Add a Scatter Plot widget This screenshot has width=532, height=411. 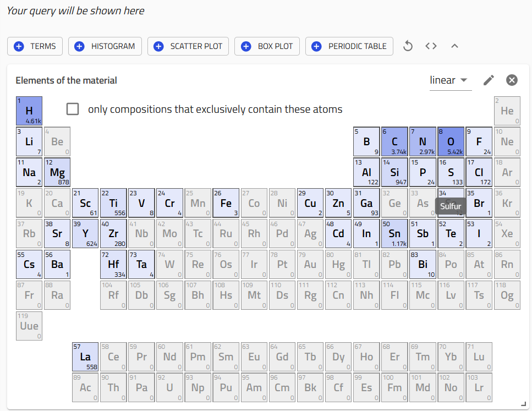click(x=188, y=46)
